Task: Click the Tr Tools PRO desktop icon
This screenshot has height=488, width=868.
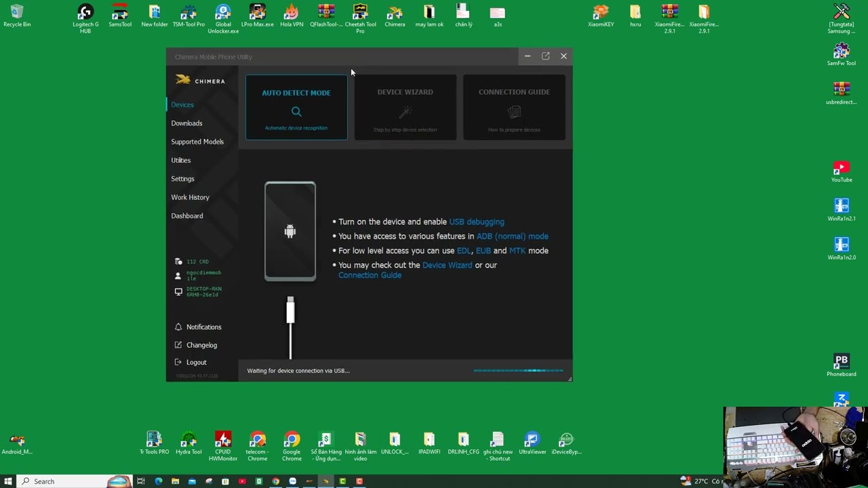Action: pos(155,444)
